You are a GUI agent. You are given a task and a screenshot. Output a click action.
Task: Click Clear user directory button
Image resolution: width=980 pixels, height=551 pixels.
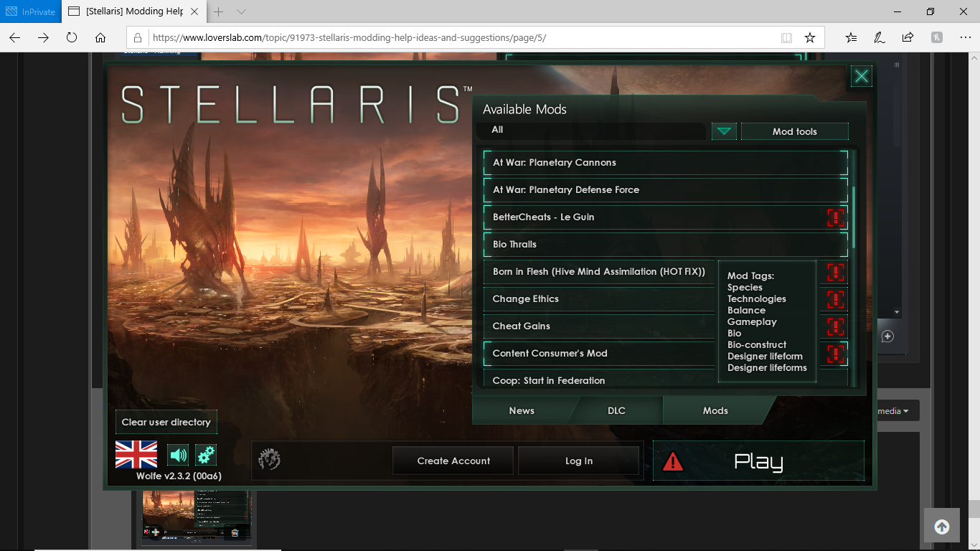[x=166, y=422]
